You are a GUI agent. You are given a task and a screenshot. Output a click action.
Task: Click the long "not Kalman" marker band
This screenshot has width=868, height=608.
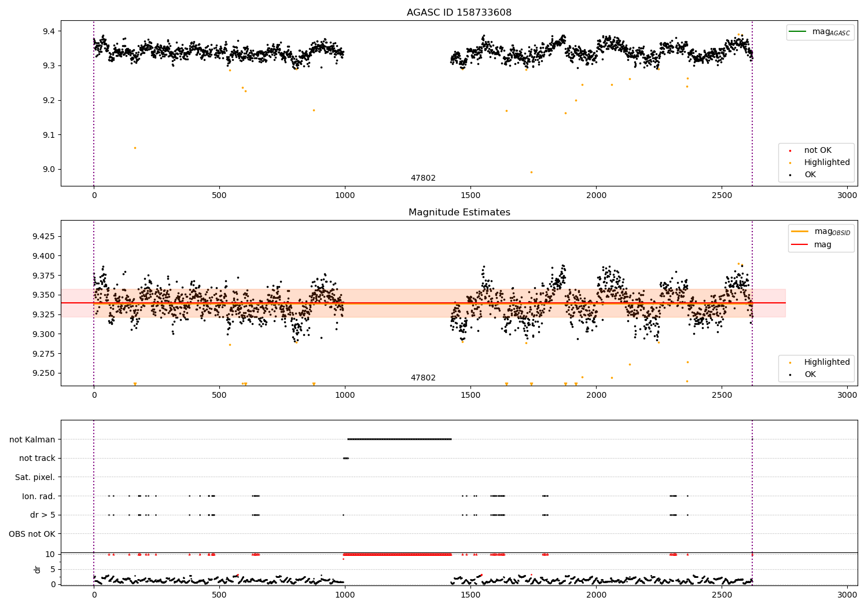pyautogui.click(x=399, y=439)
